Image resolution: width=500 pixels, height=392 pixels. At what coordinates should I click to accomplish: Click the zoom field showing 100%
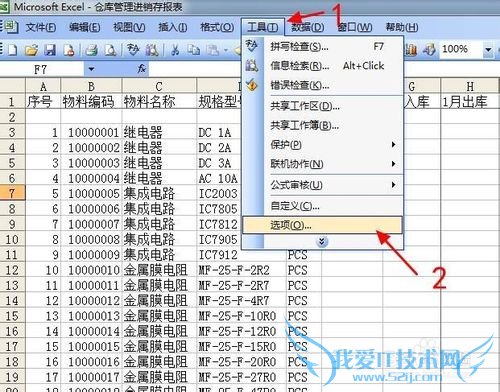(x=461, y=50)
